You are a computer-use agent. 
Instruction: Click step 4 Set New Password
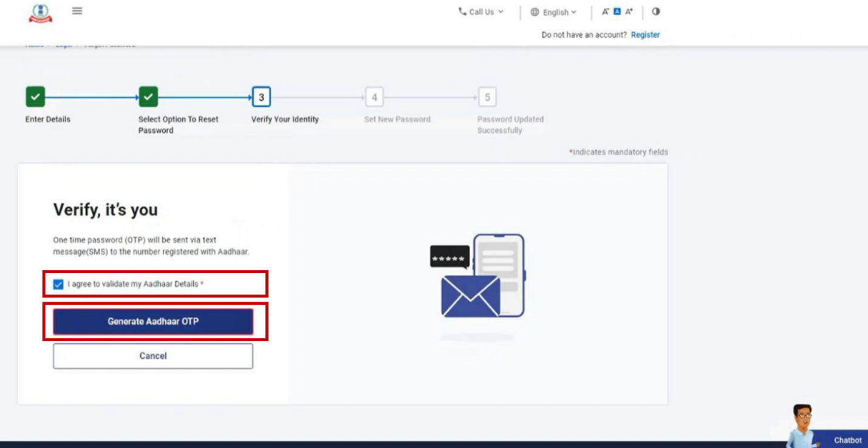tap(374, 97)
